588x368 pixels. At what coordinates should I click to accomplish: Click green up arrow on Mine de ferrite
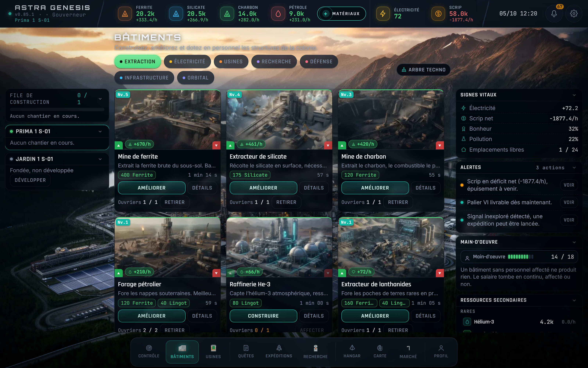click(119, 146)
